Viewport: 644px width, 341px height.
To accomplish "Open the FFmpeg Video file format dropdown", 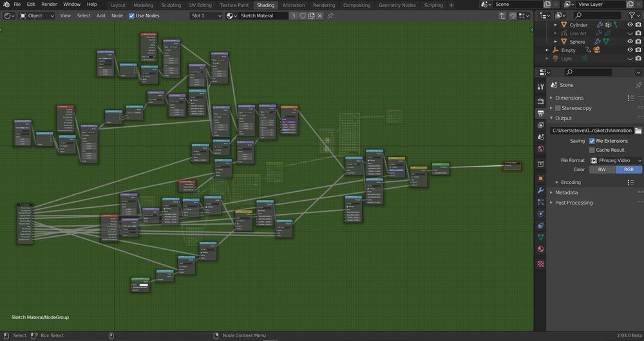I will click(615, 160).
